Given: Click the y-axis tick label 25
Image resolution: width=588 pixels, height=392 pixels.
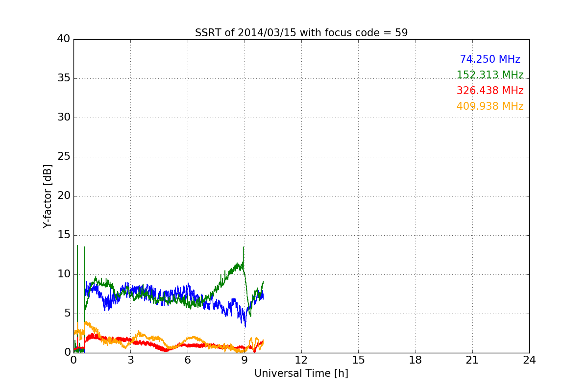Looking at the screenshot, I should coord(64,157).
